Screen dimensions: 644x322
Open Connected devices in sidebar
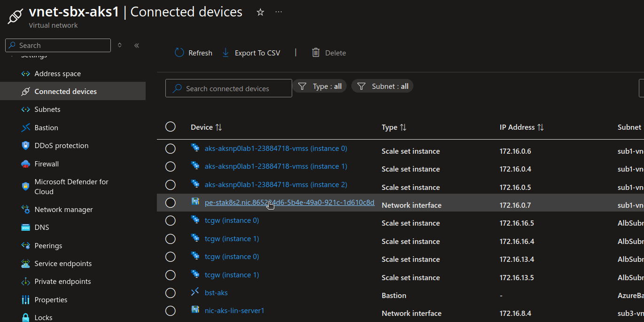coord(73,91)
